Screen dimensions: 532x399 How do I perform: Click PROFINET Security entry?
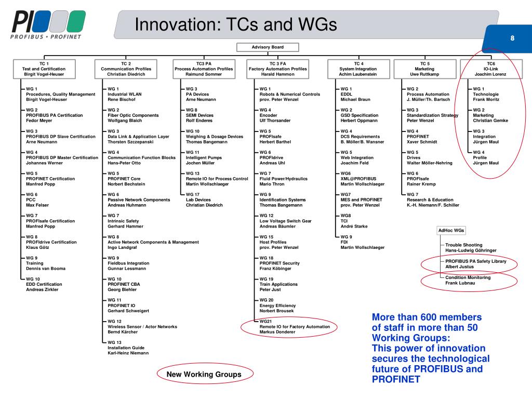280,263
